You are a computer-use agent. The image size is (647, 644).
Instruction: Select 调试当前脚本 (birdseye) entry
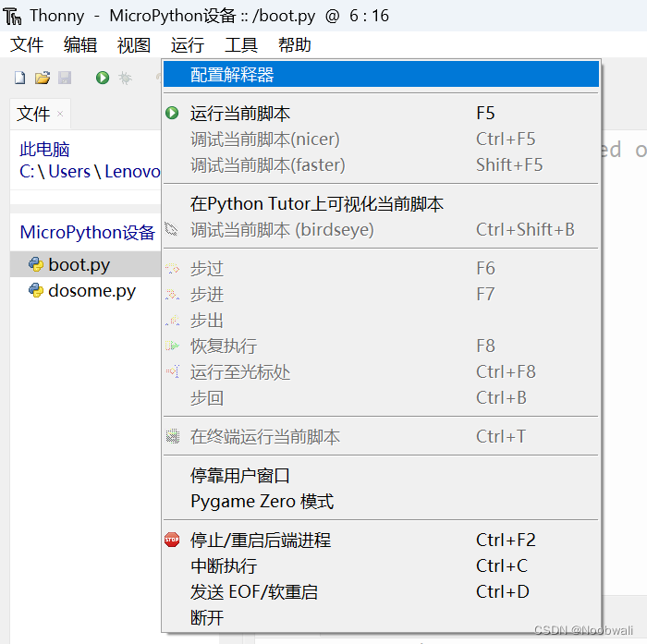pos(381,230)
